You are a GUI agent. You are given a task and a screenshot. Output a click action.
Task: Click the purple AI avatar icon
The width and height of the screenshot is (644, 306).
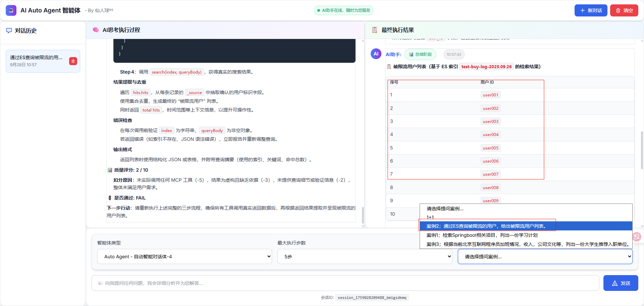pyautogui.click(x=376, y=54)
